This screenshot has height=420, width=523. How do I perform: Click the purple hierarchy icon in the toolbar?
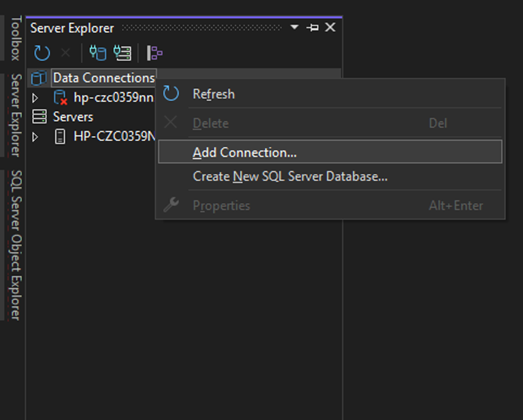coord(154,53)
